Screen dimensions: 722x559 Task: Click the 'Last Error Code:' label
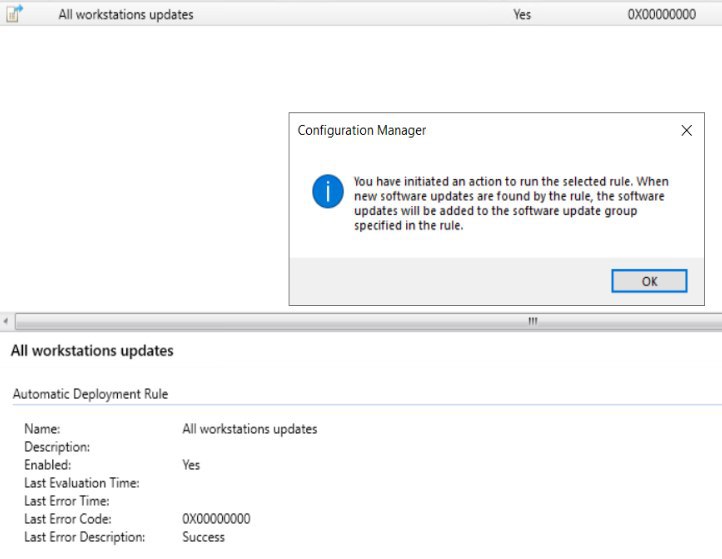(x=68, y=518)
